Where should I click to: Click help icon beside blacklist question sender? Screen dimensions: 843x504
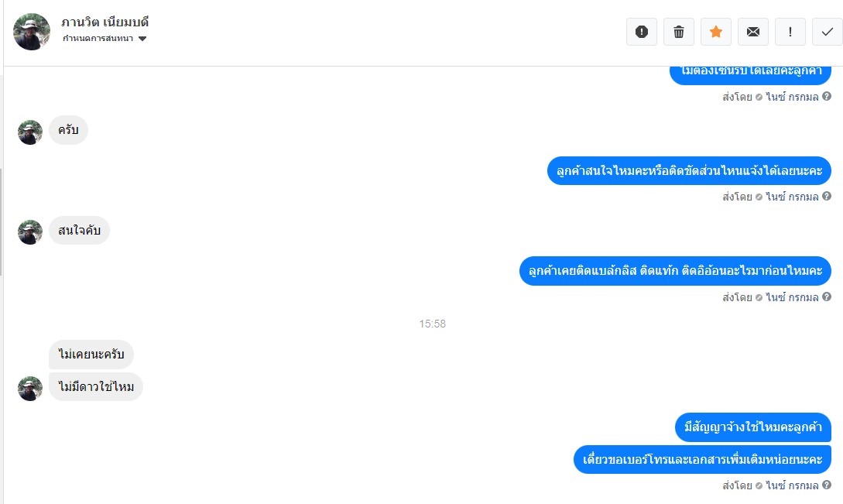coord(827,297)
